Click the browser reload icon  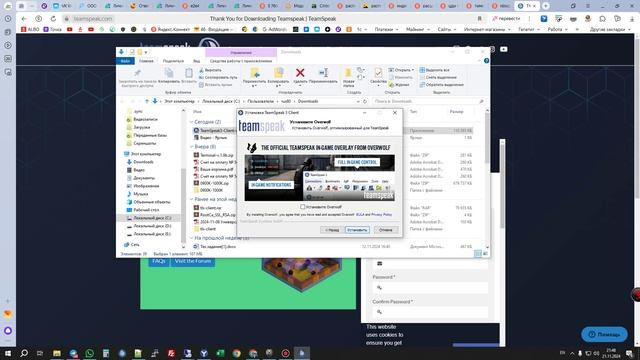point(53,19)
